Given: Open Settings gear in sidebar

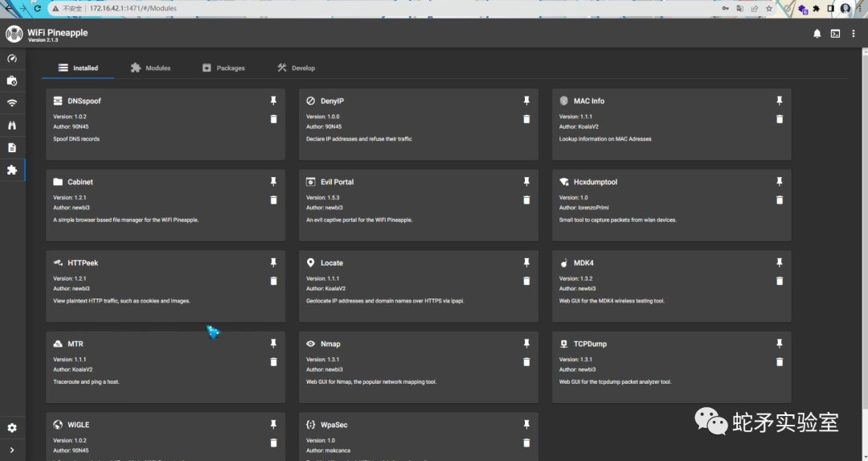Looking at the screenshot, I should tap(11, 428).
